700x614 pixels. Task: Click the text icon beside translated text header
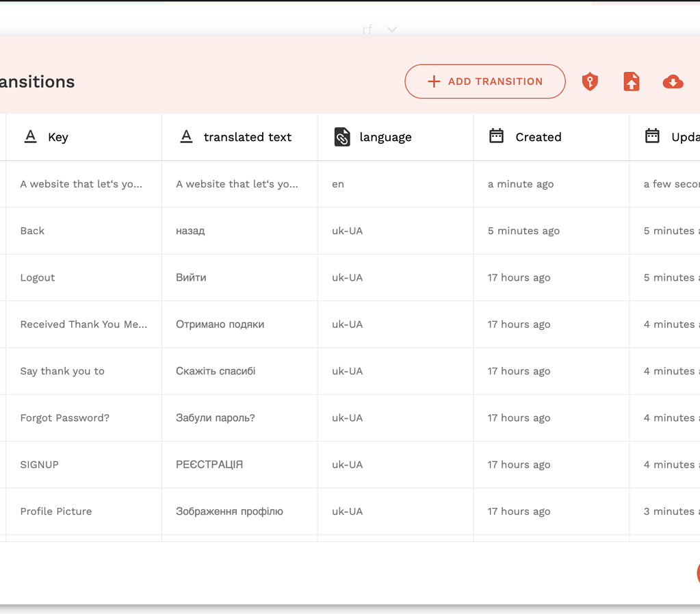(186, 136)
